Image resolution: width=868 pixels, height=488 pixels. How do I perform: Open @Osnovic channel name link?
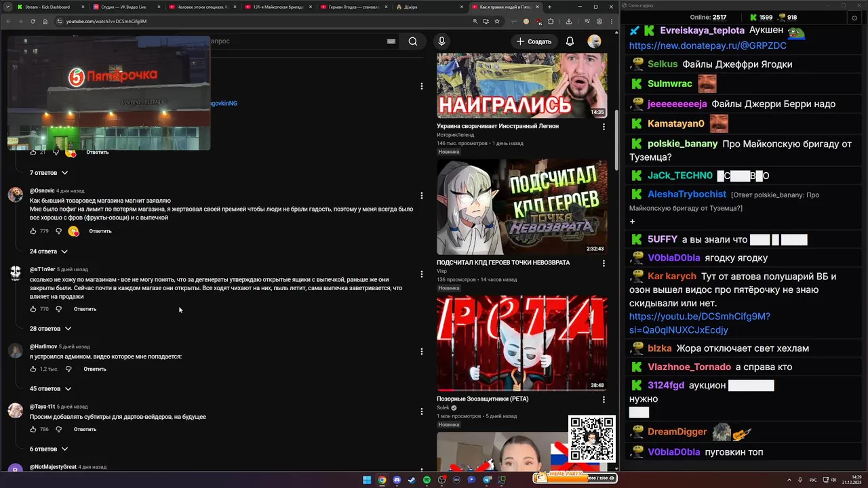pyautogui.click(x=41, y=191)
